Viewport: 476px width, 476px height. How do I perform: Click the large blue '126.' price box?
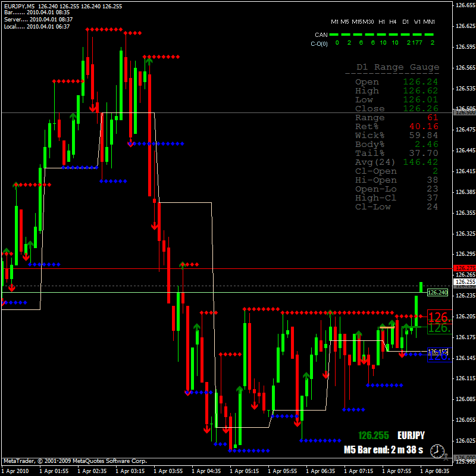(440, 355)
